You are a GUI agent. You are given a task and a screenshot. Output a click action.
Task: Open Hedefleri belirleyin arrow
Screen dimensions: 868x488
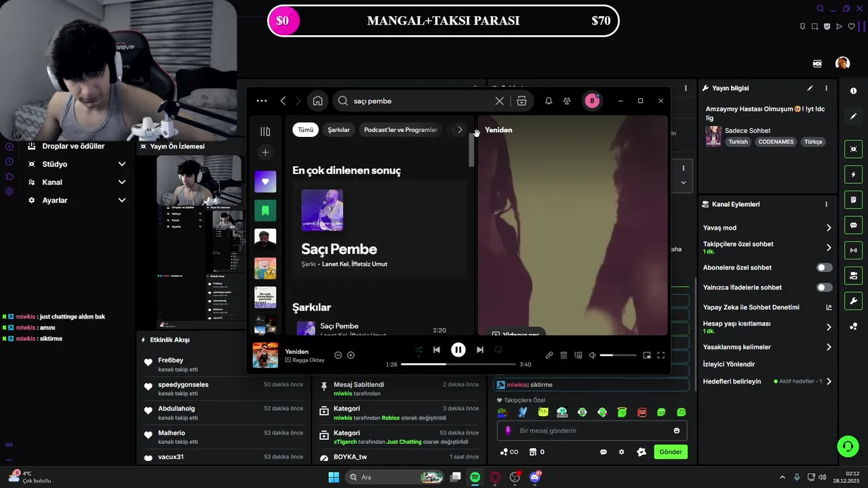[829, 382]
